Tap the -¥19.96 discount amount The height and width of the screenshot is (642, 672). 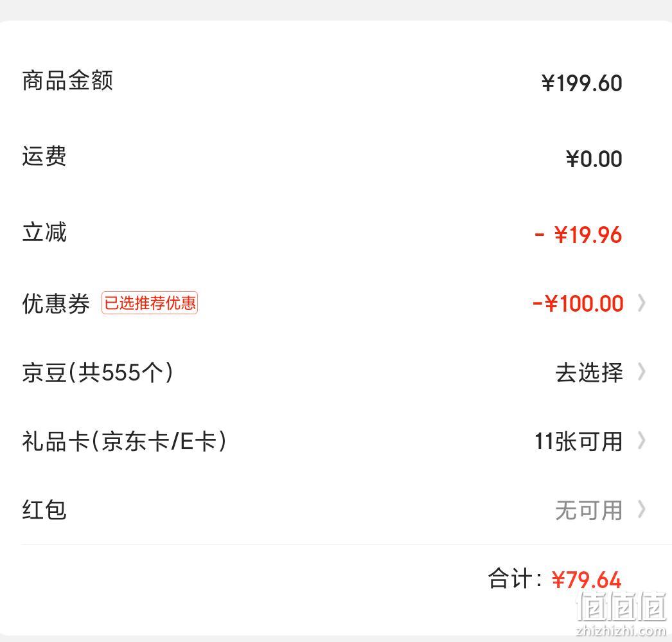click(x=579, y=235)
